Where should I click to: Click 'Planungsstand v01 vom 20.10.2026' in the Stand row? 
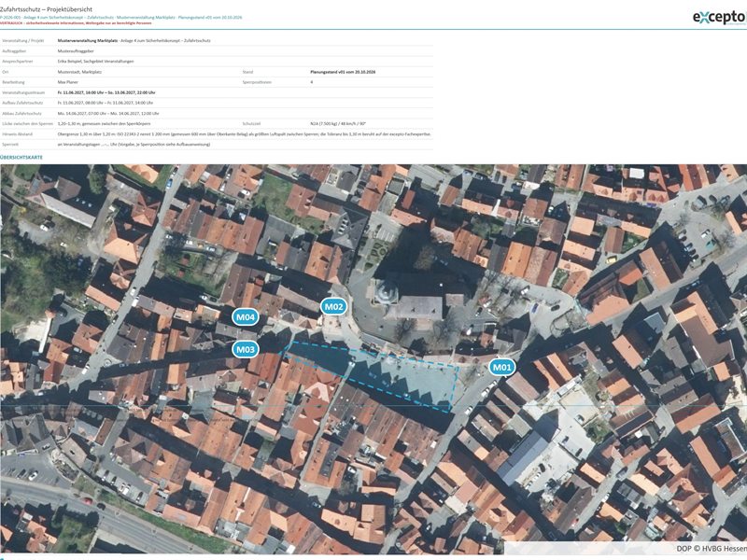pos(343,72)
